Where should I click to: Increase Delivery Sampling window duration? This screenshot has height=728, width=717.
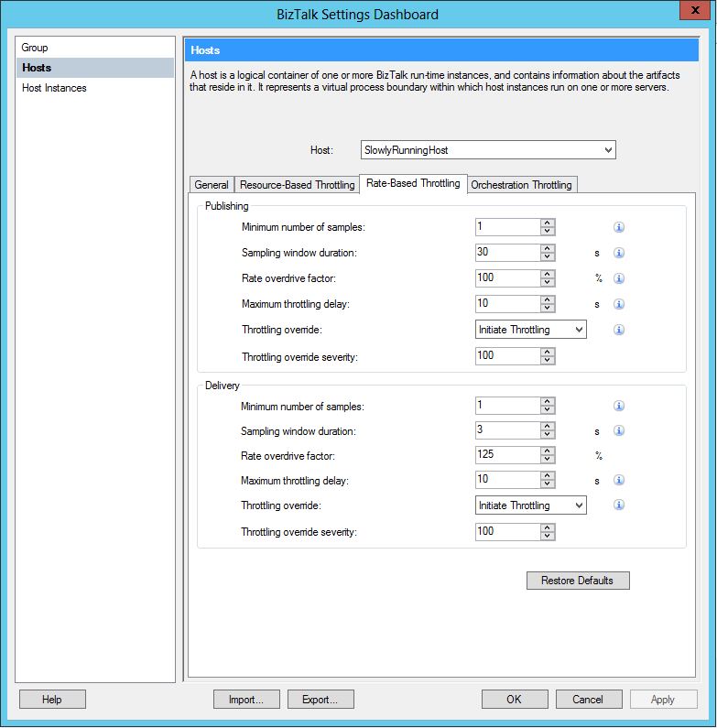pyautogui.click(x=548, y=426)
